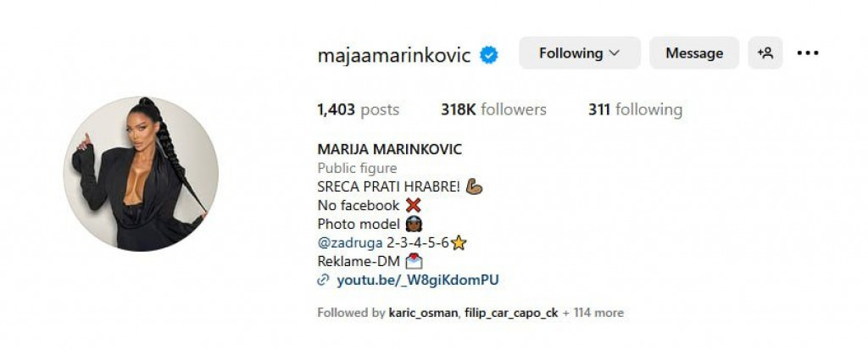
Task: Click the chevron arrow inside the Following button
Action: point(614,53)
